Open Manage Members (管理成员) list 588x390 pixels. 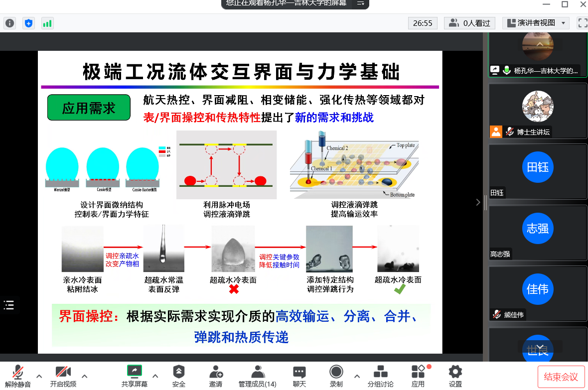[x=257, y=376]
